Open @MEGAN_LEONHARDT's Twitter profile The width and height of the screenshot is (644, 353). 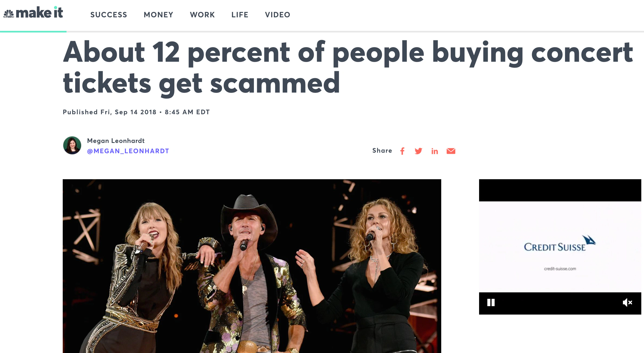click(128, 151)
